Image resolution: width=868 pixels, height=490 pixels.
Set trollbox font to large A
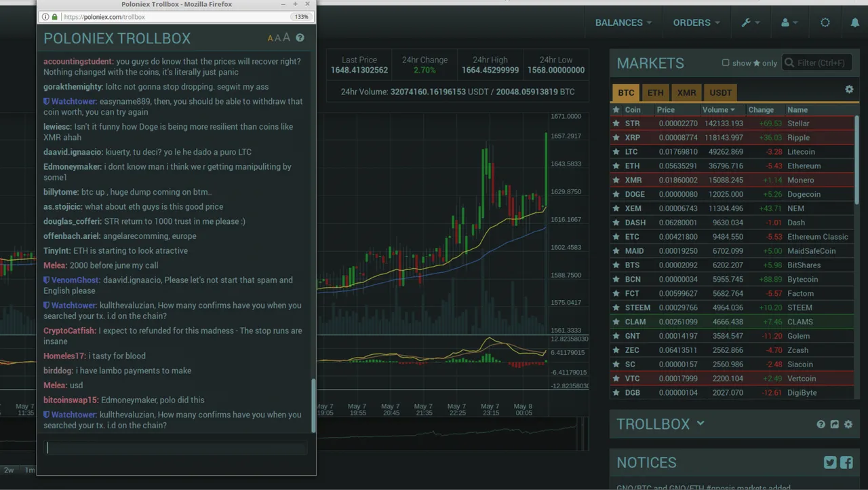[x=286, y=37]
